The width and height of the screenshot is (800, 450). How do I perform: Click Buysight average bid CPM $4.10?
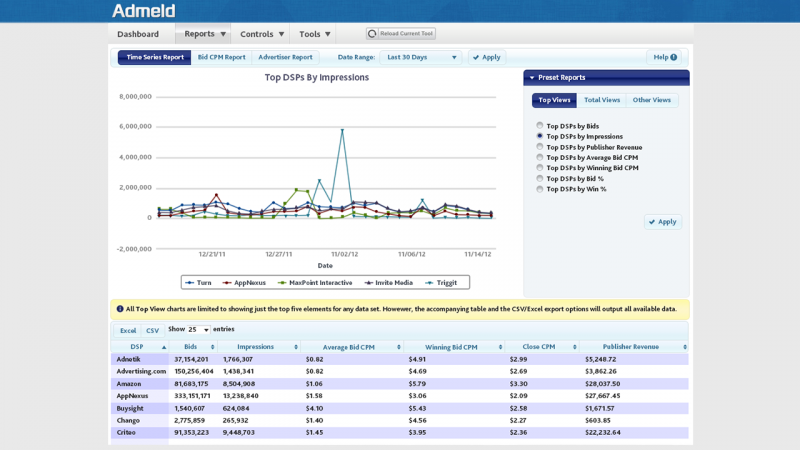pos(314,408)
